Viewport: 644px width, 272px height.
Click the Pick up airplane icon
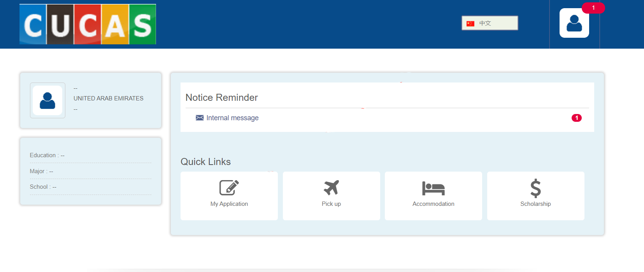click(x=331, y=188)
